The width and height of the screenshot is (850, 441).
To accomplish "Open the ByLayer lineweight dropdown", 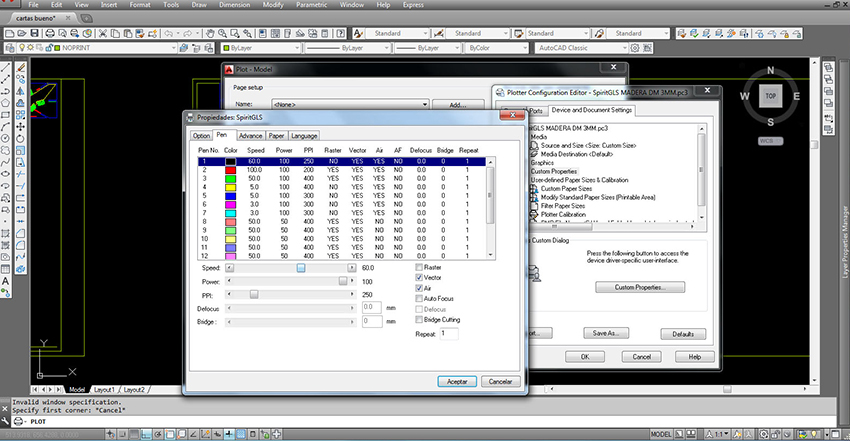I will point(456,48).
